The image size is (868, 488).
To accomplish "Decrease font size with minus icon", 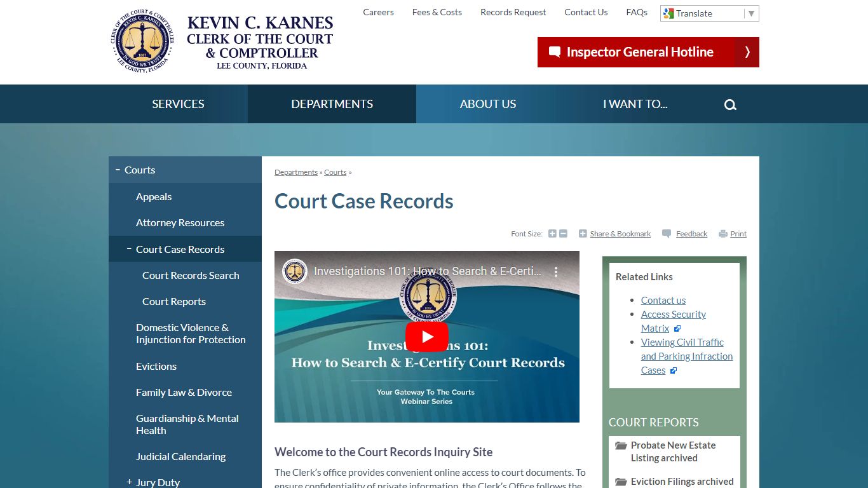I will point(563,234).
